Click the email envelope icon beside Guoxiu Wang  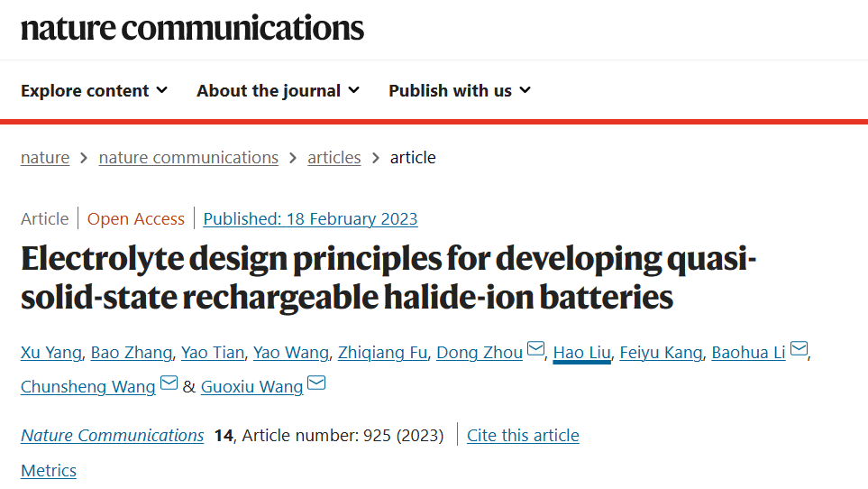point(316,383)
